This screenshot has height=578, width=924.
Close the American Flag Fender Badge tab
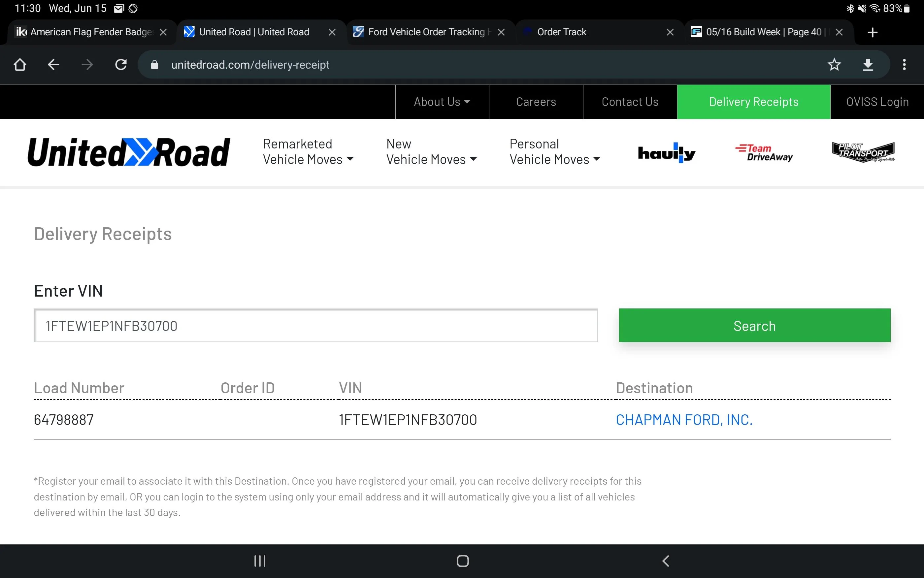point(163,32)
